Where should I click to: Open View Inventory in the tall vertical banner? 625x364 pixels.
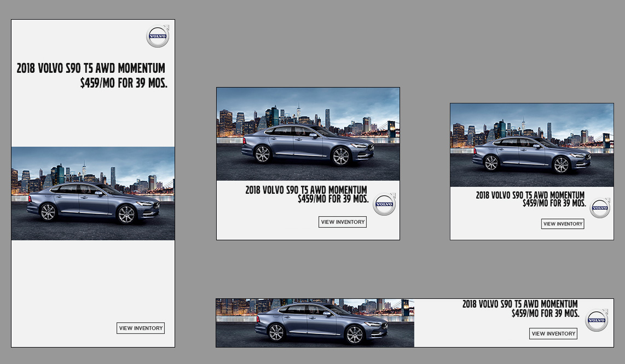coord(141,328)
